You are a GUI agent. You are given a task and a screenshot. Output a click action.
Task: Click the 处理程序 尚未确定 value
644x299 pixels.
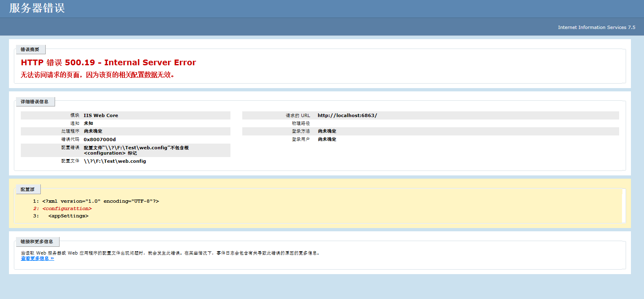tap(93, 131)
